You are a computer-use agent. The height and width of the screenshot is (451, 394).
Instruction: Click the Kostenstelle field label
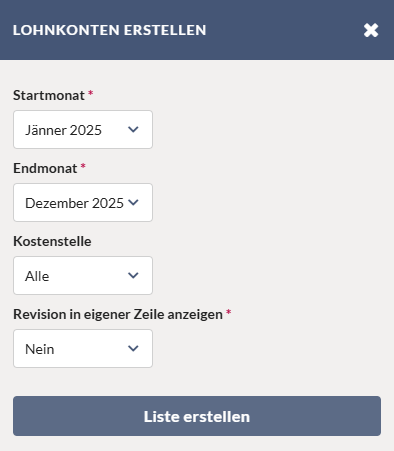pyautogui.click(x=52, y=241)
